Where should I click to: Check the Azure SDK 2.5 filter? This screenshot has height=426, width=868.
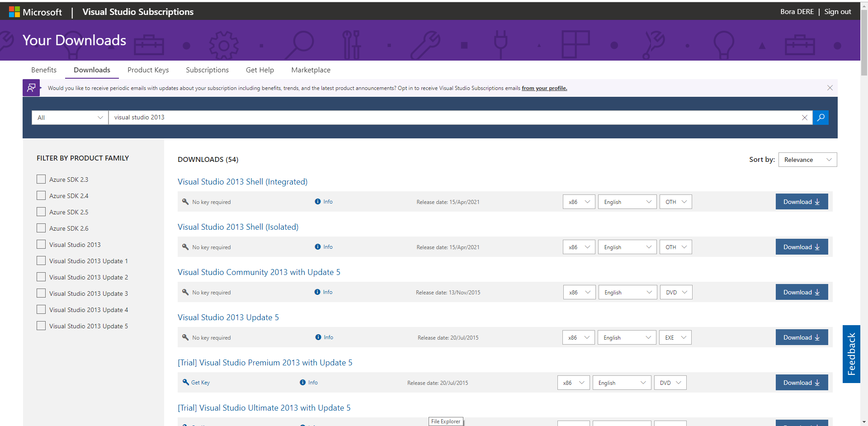click(41, 212)
